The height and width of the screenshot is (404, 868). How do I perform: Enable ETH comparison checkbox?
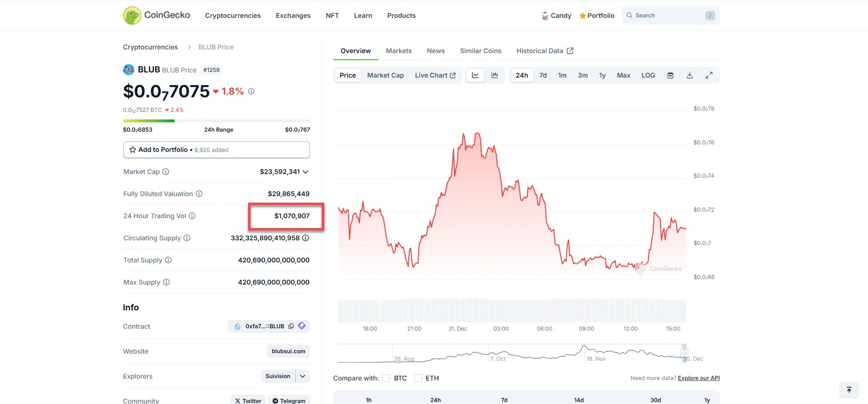(x=418, y=378)
